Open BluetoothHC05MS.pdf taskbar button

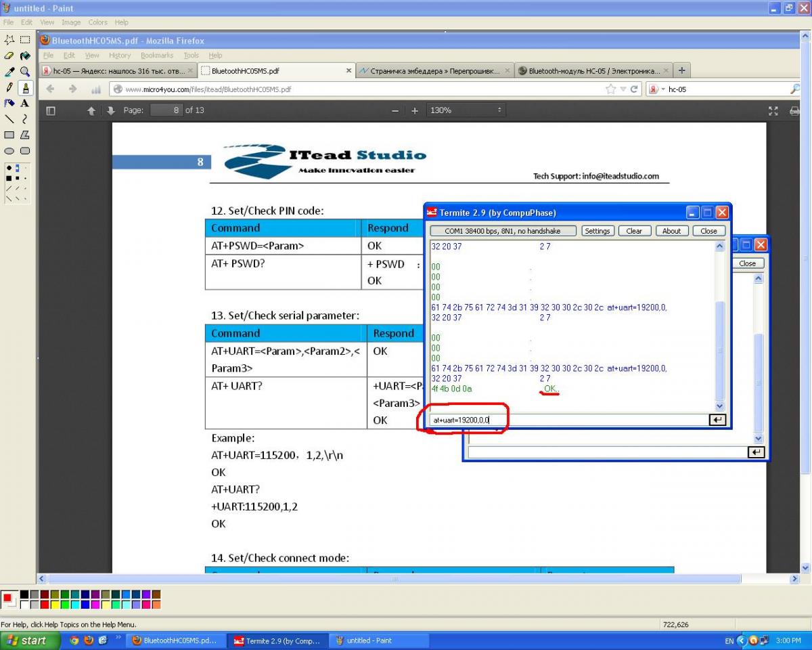click(x=176, y=641)
